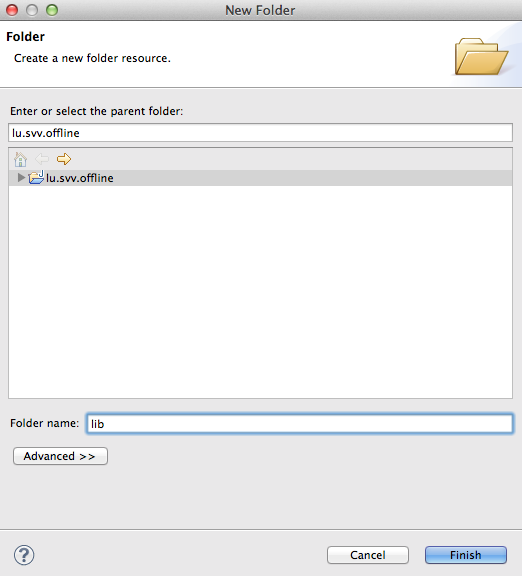The height and width of the screenshot is (576, 522).
Task: Cancel the New Folder dialog
Action: (x=368, y=555)
